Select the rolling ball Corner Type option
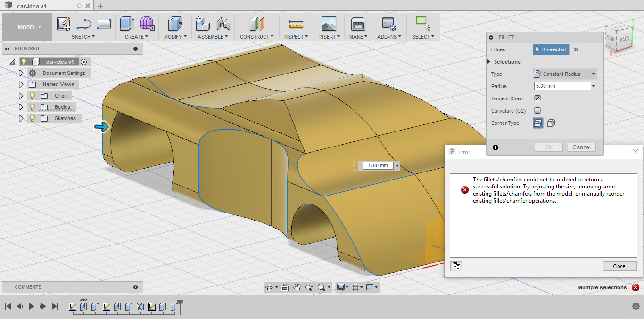The image size is (644, 319). point(538,123)
